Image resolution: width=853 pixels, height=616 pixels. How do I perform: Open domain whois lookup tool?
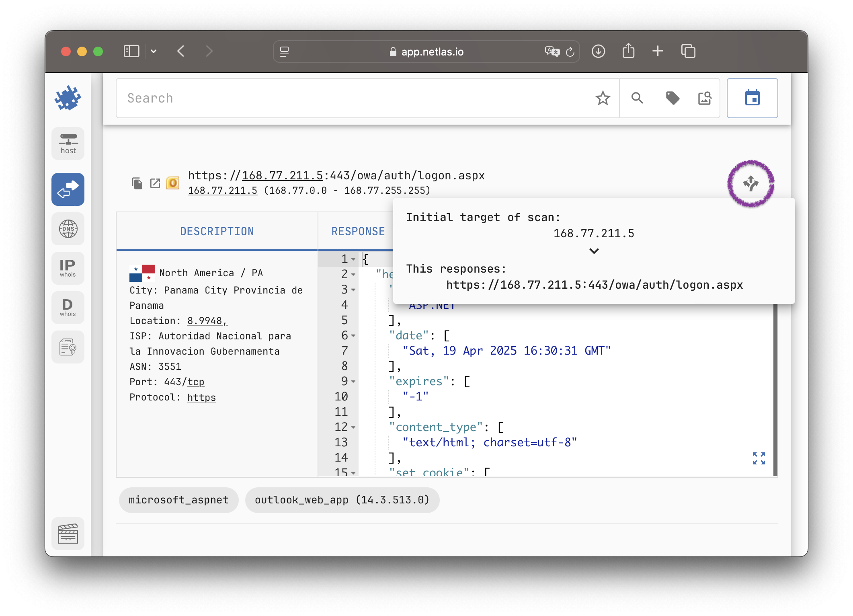pos(68,307)
